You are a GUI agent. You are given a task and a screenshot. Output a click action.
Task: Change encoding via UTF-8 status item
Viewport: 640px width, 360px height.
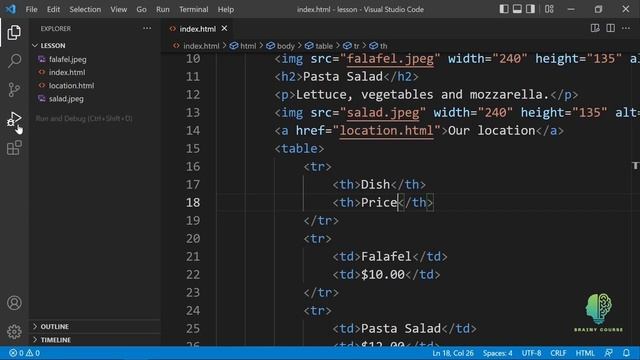[531, 353]
